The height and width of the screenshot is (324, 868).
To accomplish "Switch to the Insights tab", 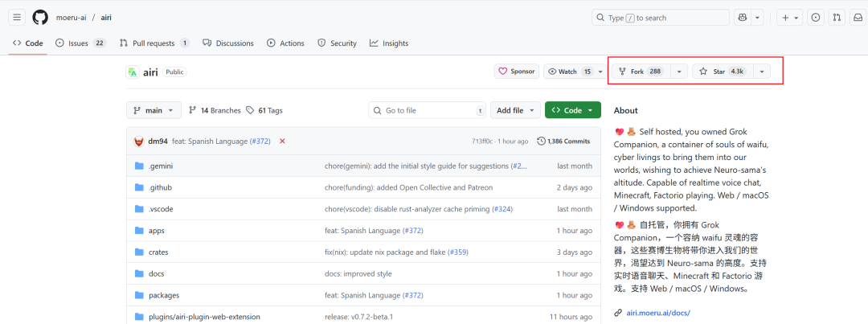I will click(389, 43).
